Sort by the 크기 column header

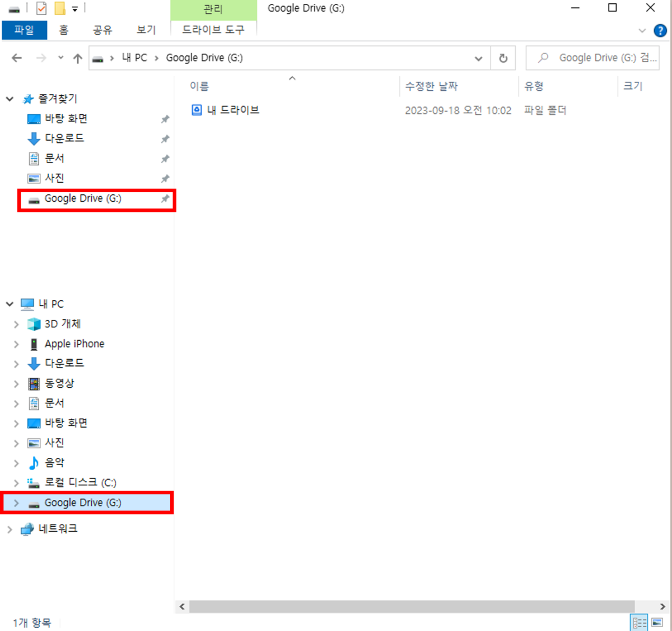point(633,86)
